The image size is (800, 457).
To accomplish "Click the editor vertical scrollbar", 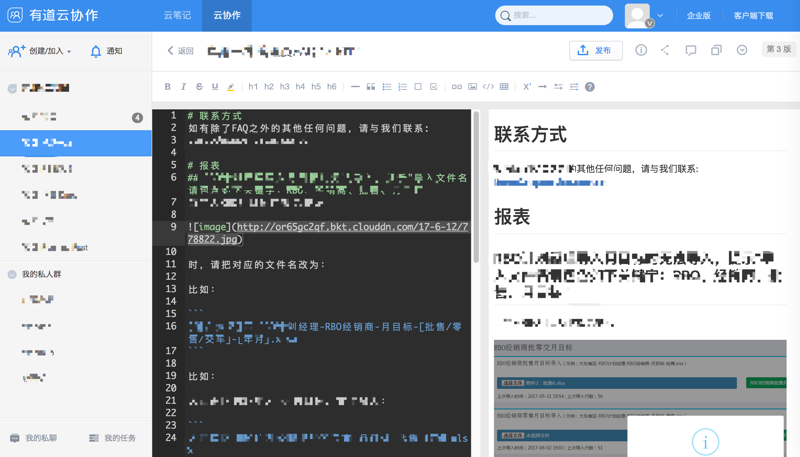I will (476, 186).
